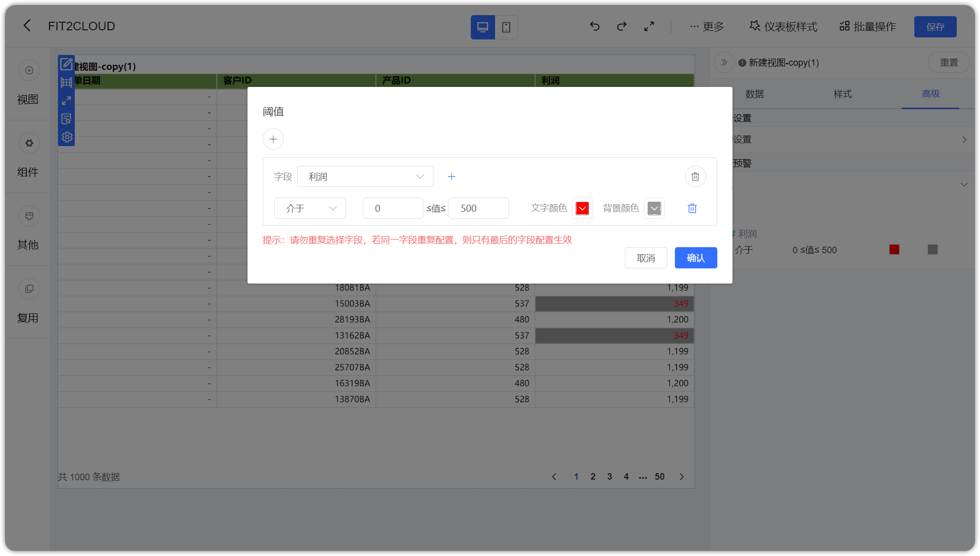
Task: Switch to the 样式 tab
Action: coord(842,94)
